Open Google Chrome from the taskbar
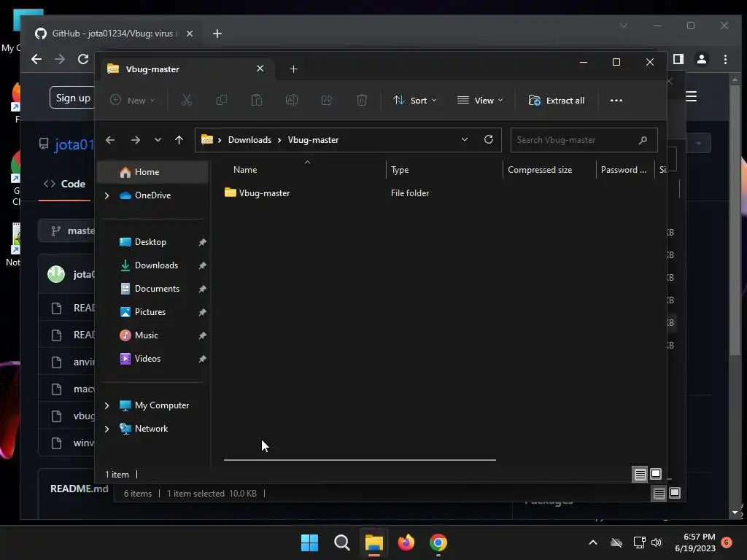The image size is (747, 560). click(438, 542)
